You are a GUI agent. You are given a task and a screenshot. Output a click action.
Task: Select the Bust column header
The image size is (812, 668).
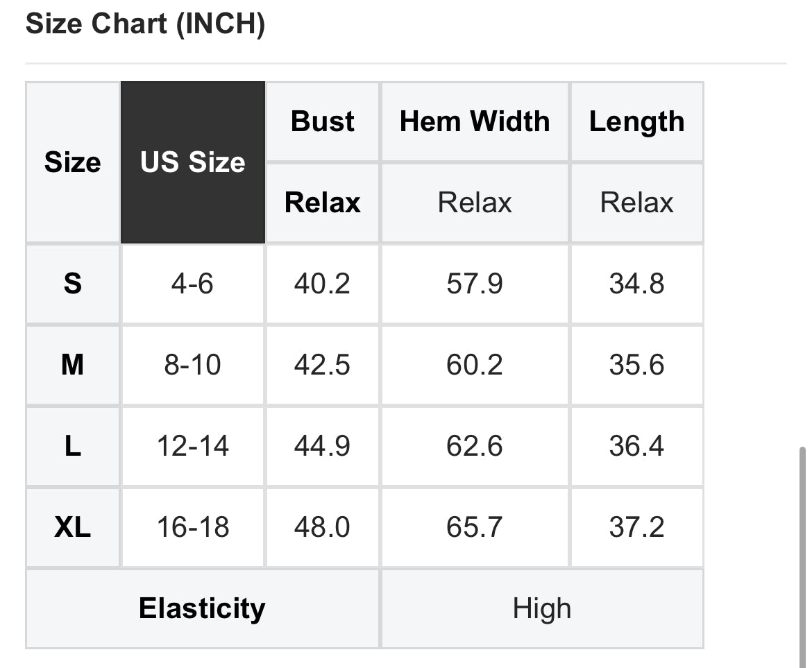point(323,121)
